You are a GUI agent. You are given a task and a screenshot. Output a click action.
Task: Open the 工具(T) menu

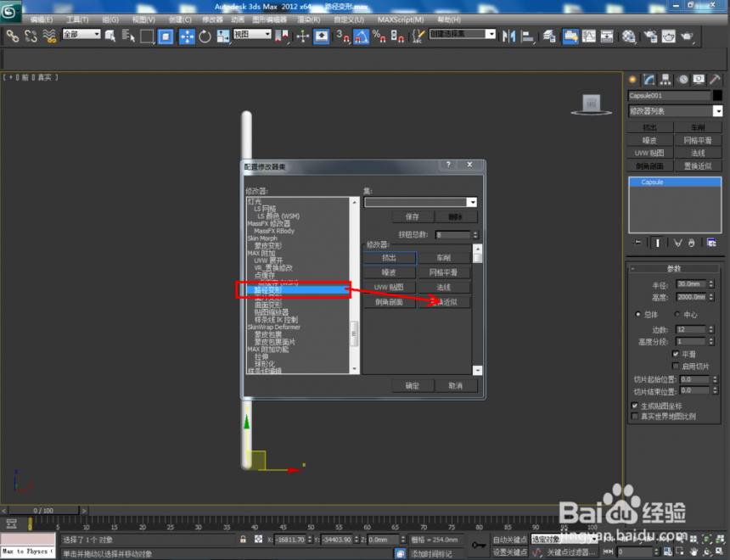pos(77,20)
